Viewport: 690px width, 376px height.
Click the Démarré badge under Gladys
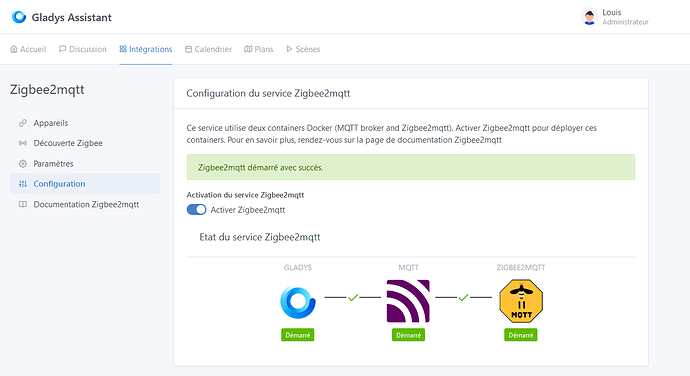click(297, 335)
